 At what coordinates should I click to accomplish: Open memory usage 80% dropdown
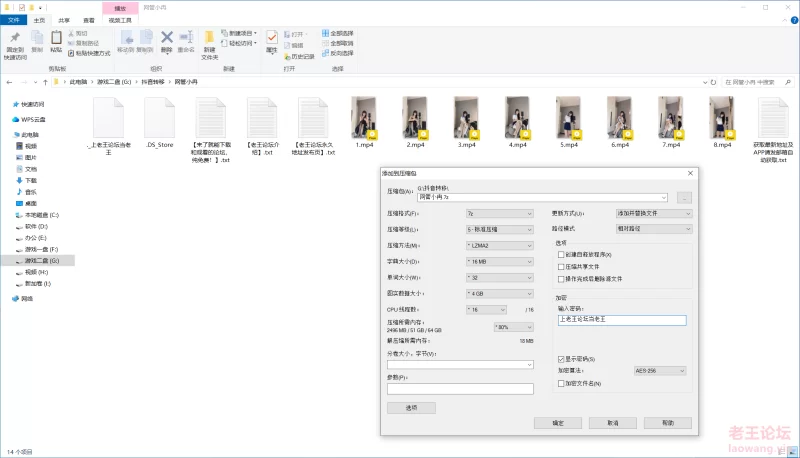pyautogui.click(x=514, y=327)
